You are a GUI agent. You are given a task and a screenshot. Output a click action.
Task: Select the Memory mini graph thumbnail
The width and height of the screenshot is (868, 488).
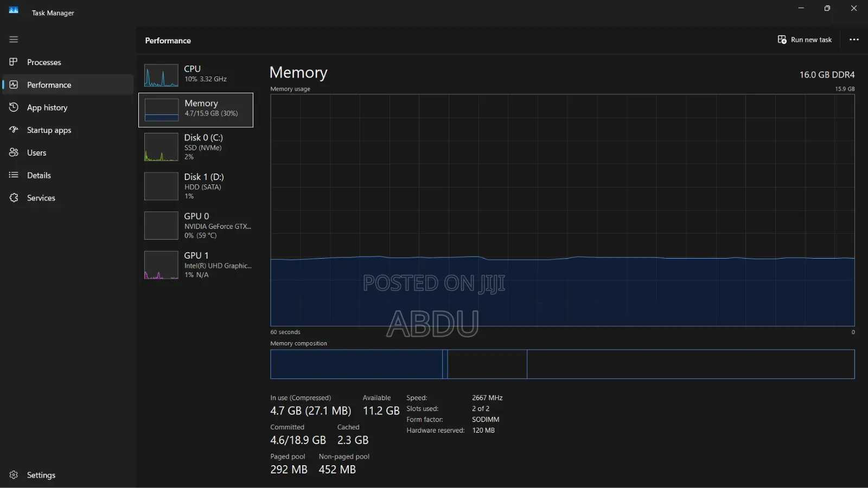161,110
